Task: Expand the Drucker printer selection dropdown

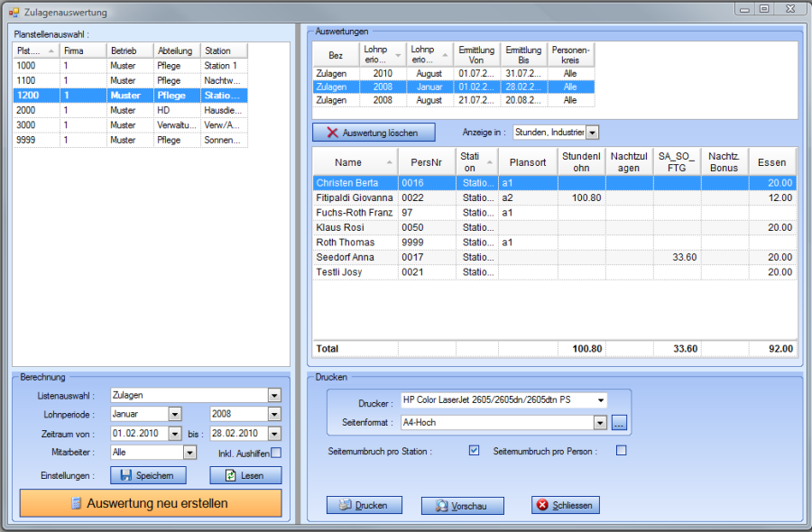Action: coord(601,399)
